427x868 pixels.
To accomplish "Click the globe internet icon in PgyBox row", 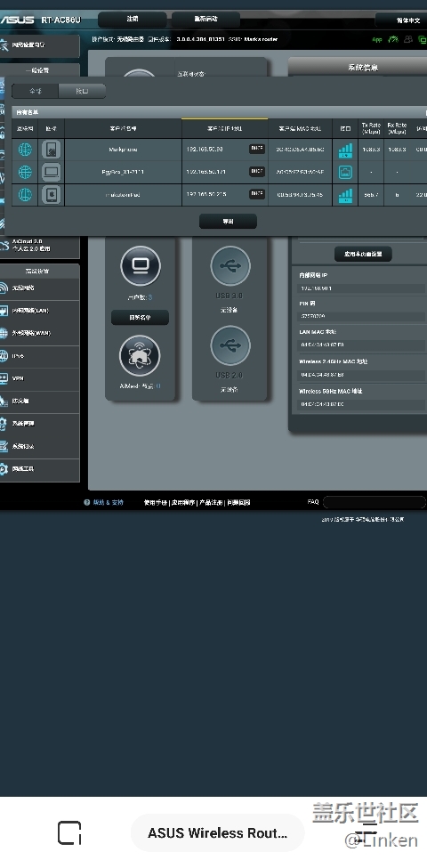I will tap(25, 172).
